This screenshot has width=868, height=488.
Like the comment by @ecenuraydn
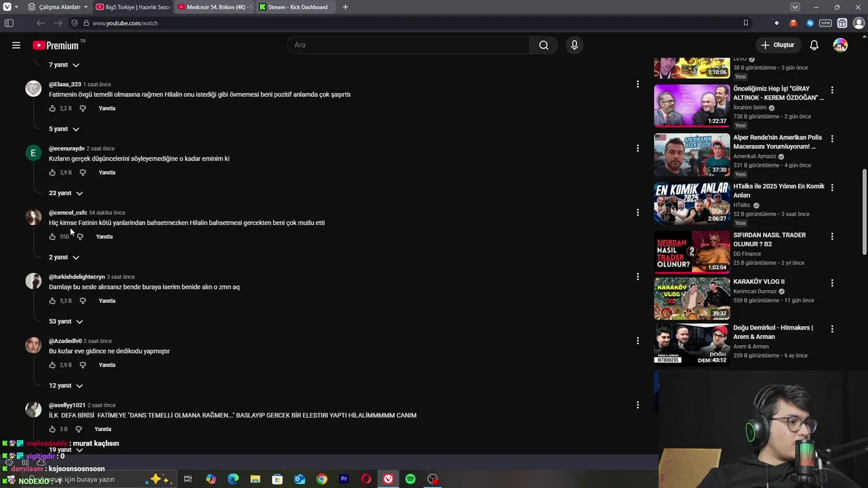[x=52, y=173]
